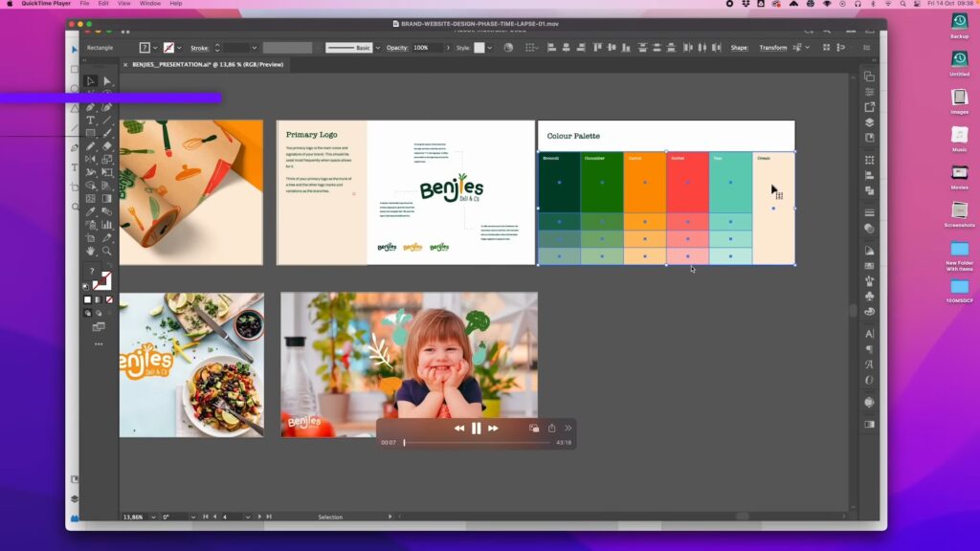Open the rotate view angle dropdown
The width and height of the screenshot is (980, 551).
point(193,517)
